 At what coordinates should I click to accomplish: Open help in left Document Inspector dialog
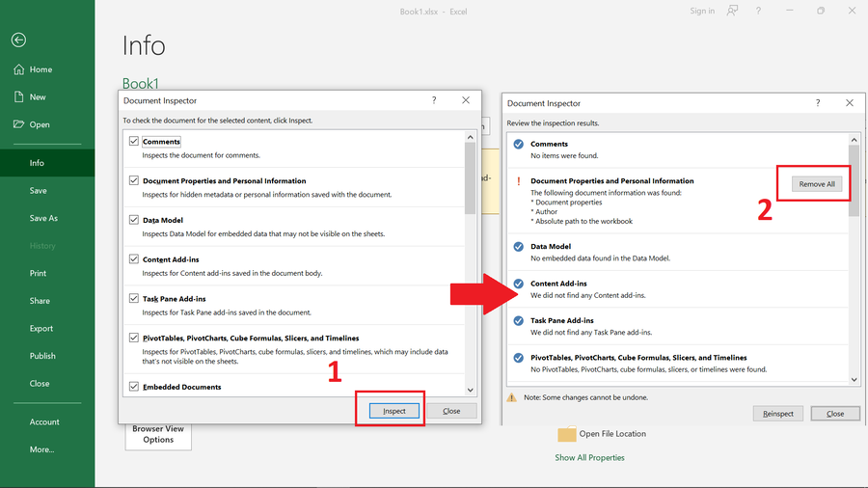pos(434,100)
